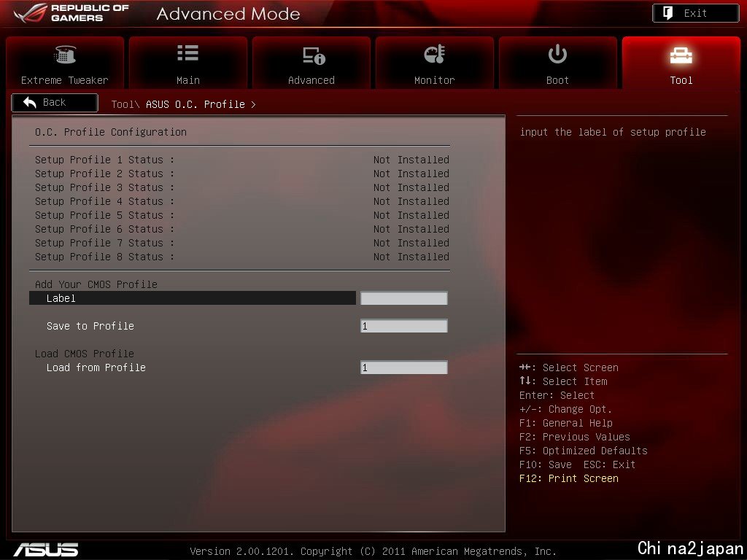Open the Extreme Tweaker tab
The height and width of the screenshot is (560, 747).
click(65, 63)
